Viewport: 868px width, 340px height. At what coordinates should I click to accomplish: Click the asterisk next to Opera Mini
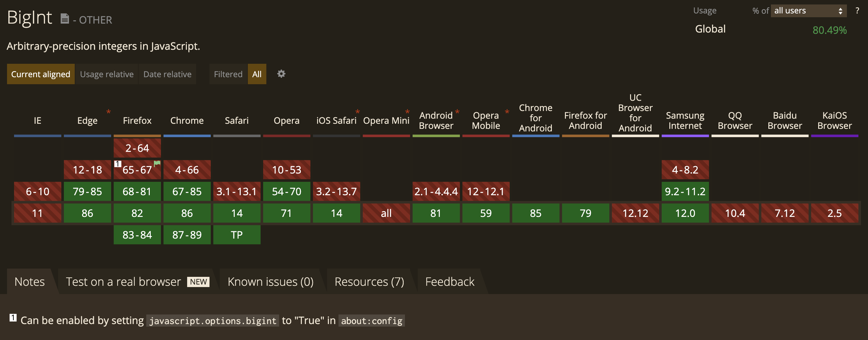(x=407, y=112)
